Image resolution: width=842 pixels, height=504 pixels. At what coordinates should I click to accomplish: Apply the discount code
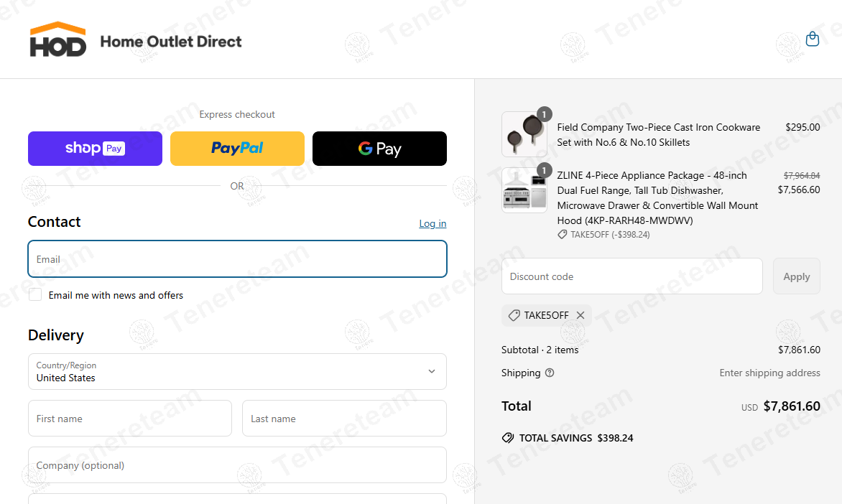[x=796, y=276]
